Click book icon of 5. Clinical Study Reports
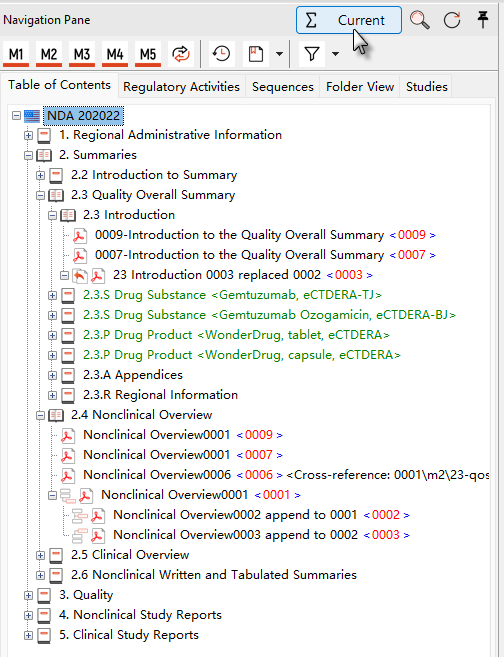The image size is (504, 657). (44, 636)
